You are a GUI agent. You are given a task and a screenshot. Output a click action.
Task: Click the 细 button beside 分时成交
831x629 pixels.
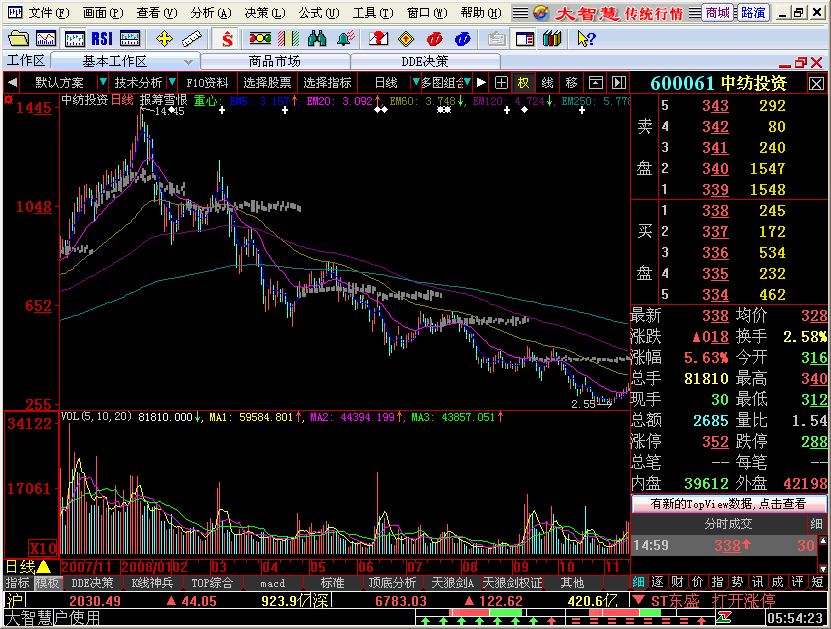click(x=816, y=524)
